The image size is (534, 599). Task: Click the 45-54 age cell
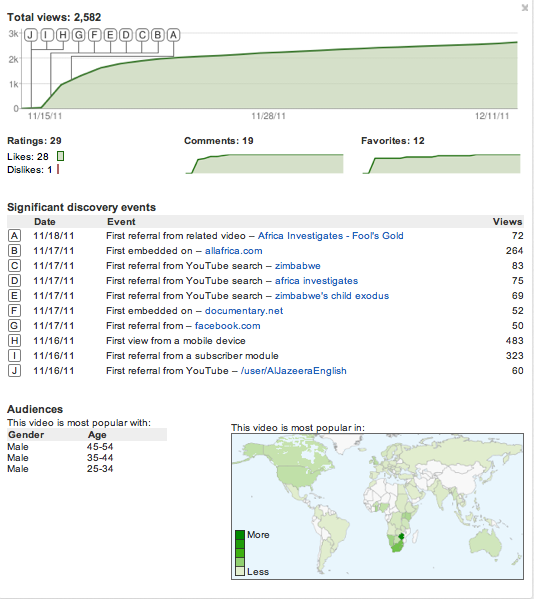[100, 447]
